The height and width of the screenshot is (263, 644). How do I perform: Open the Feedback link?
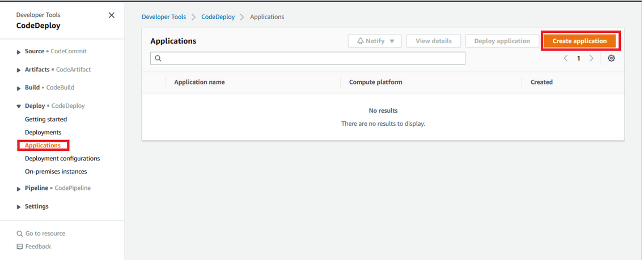coord(38,247)
